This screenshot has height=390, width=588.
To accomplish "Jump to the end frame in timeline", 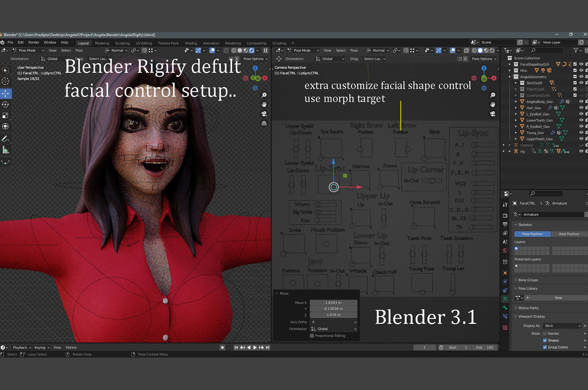I will click(268, 347).
